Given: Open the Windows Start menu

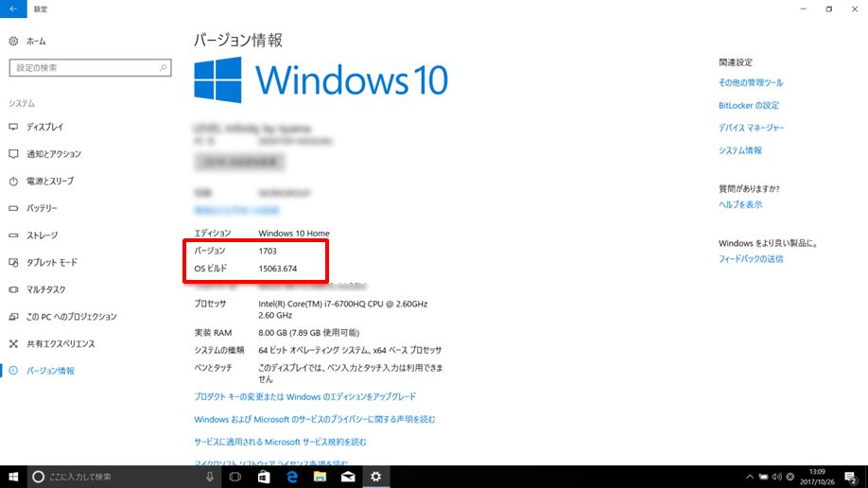Looking at the screenshot, I should [x=13, y=477].
